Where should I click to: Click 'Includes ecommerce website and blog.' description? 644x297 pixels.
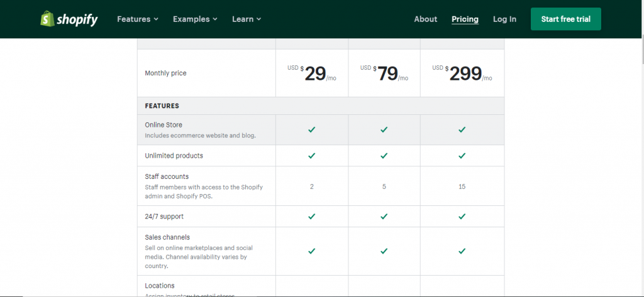201,136
